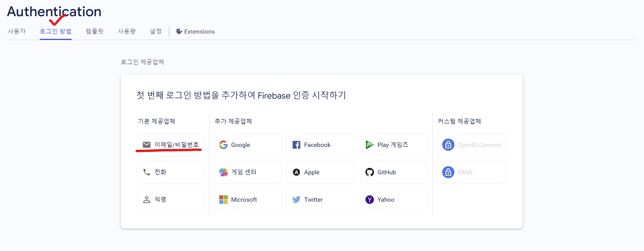This screenshot has height=251, width=644.
Task: Add the 게임 센터 provider
Action: [248, 172]
